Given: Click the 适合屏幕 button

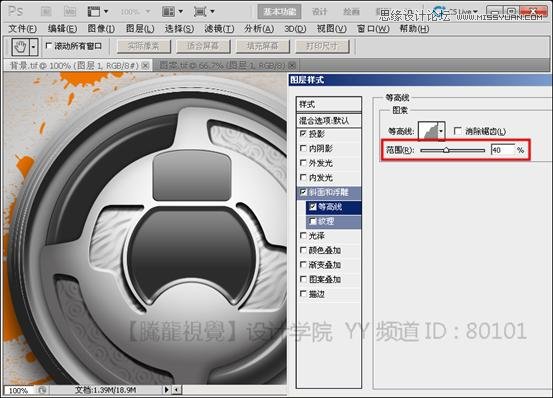Looking at the screenshot, I should [x=203, y=46].
